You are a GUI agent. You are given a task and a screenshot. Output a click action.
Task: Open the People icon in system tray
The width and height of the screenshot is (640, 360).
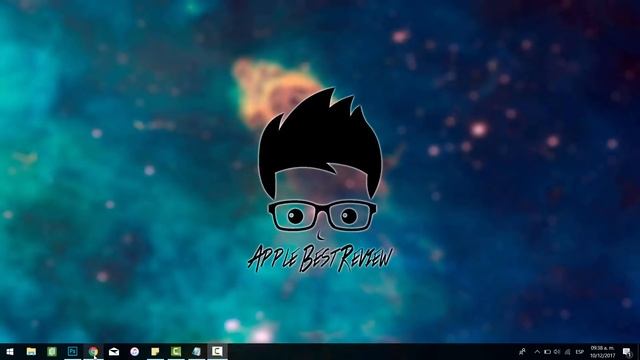coord(522,351)
